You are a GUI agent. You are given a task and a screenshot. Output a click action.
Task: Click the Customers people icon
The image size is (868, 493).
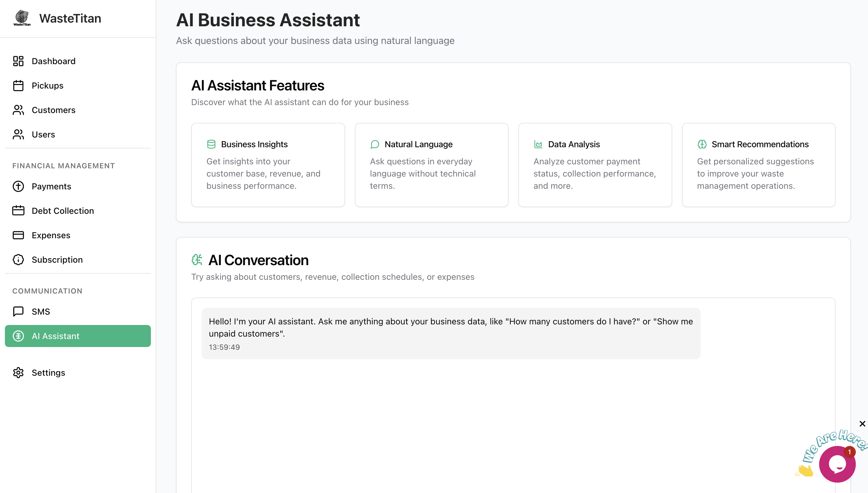click(x=18, y=110)
